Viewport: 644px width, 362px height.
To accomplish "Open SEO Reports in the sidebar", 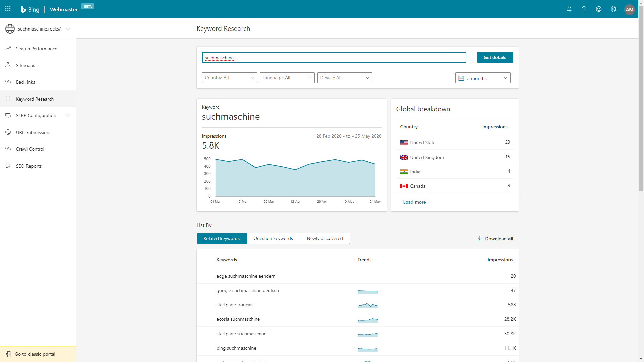I will tap(38, 166).
